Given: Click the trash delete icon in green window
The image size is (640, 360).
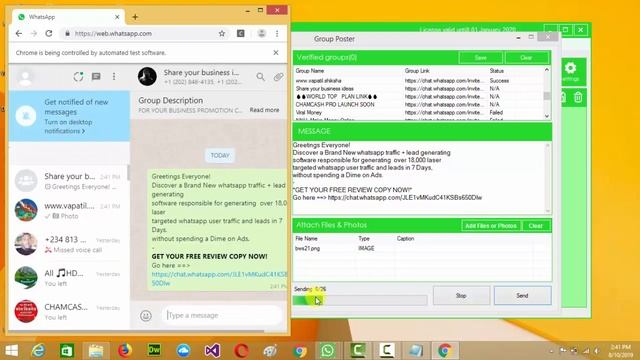Looking at the screenshot, I should (578, 97).
